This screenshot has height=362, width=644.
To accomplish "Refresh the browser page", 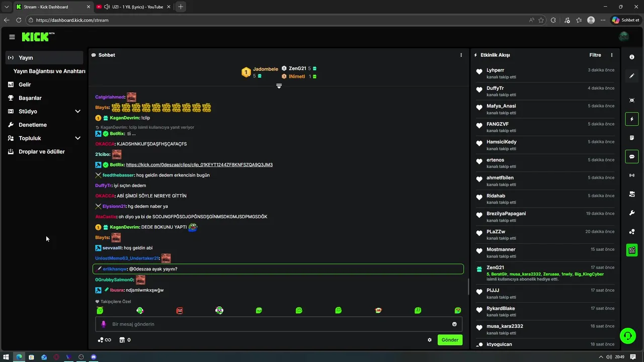I will pos(19,20).
